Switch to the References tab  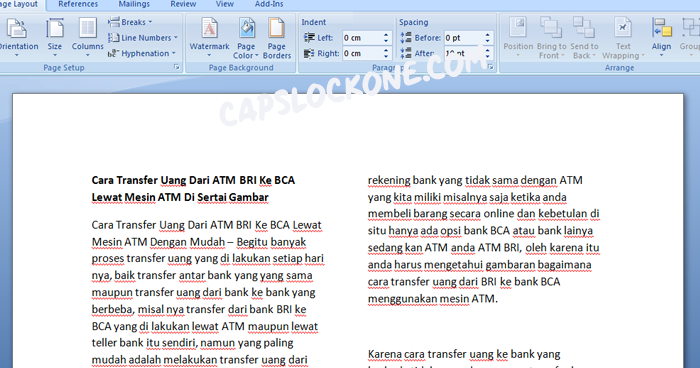click(x=78, y=4)
